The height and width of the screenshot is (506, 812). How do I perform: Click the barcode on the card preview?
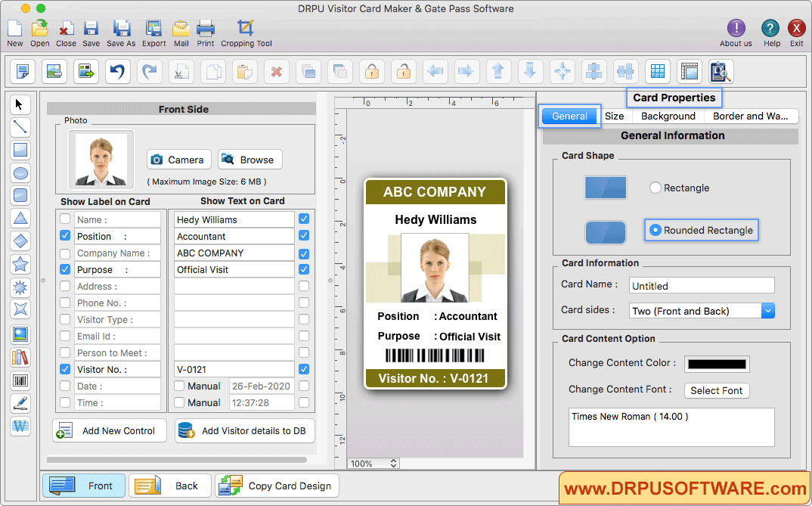point(435,355)
